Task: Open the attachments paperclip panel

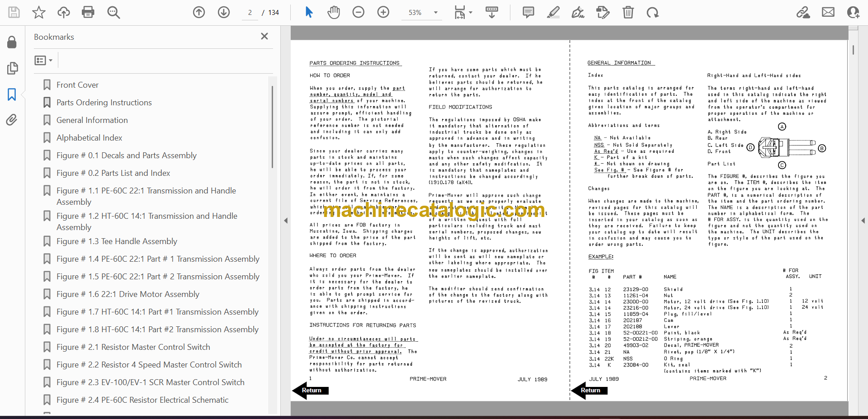Action: click(x=12, y=120)
